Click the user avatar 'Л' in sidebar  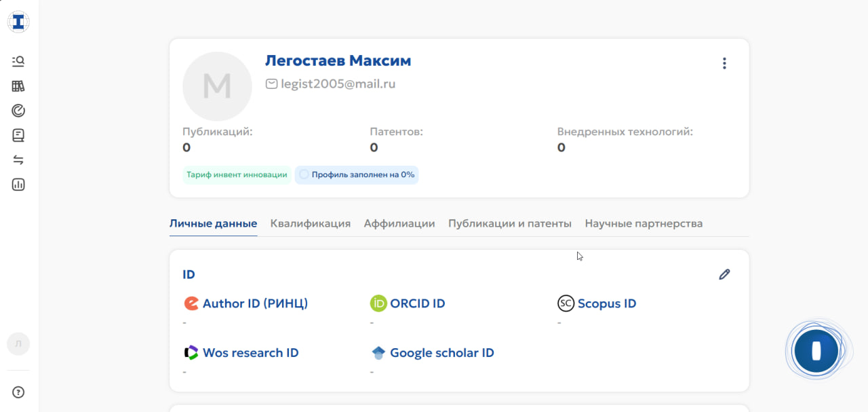tap(18, 343)
